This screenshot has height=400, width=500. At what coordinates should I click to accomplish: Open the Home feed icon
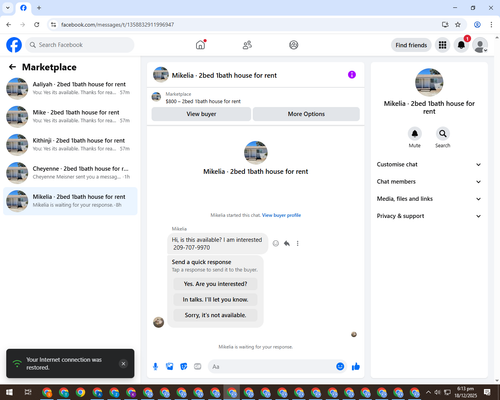pos(200,45)
